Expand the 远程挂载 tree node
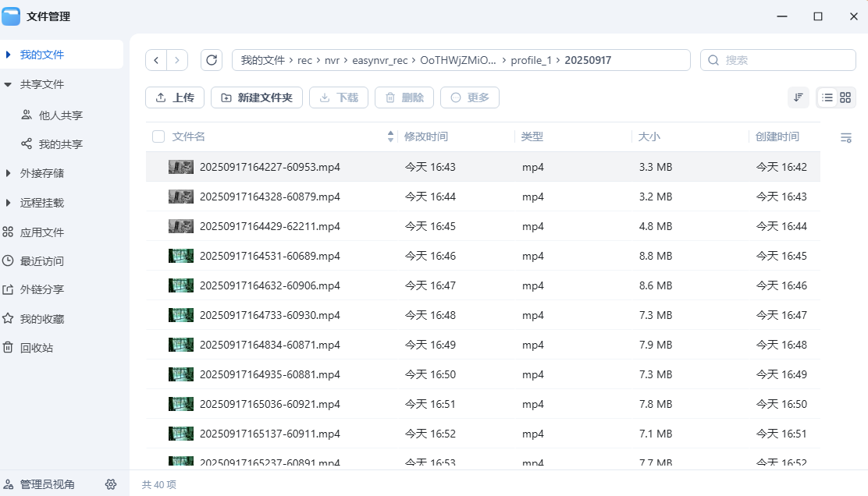 (9, 203)
